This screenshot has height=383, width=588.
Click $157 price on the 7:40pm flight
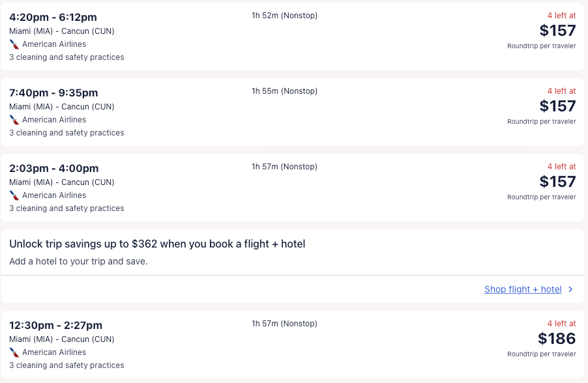(x=557, y=106)
